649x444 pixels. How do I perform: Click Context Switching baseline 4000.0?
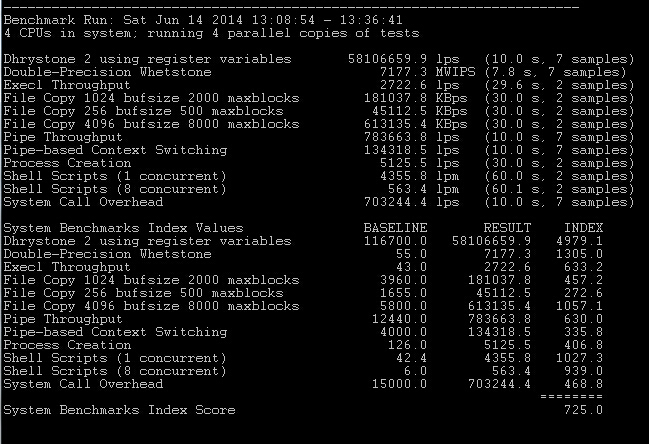pyautogui.click(x=404, y=332)
